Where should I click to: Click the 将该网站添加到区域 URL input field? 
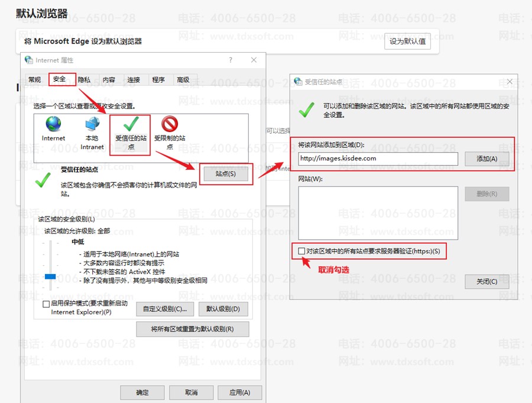(378, 159)
